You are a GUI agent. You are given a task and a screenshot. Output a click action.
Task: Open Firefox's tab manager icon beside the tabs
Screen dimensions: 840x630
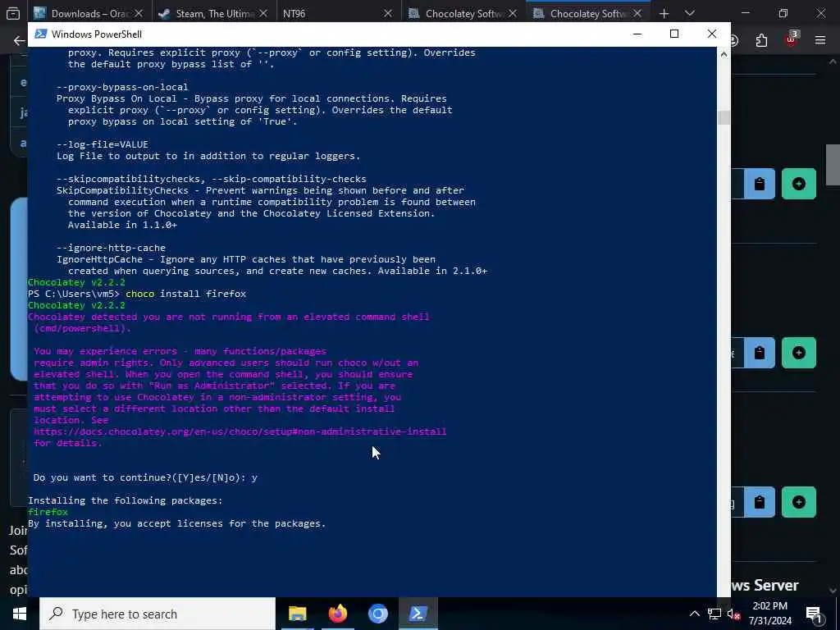[x=13, y=13]
